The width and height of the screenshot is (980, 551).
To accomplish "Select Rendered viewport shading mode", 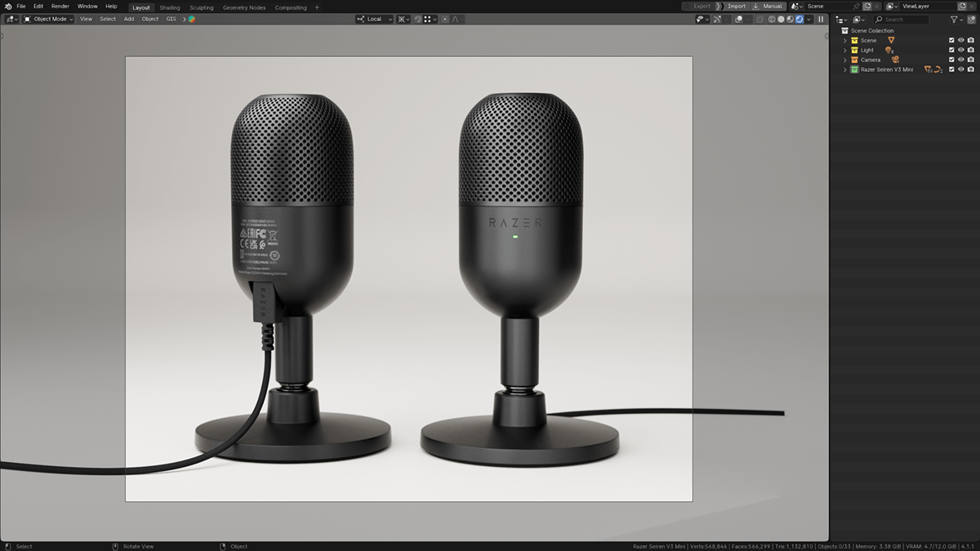I will pos(800,19).
